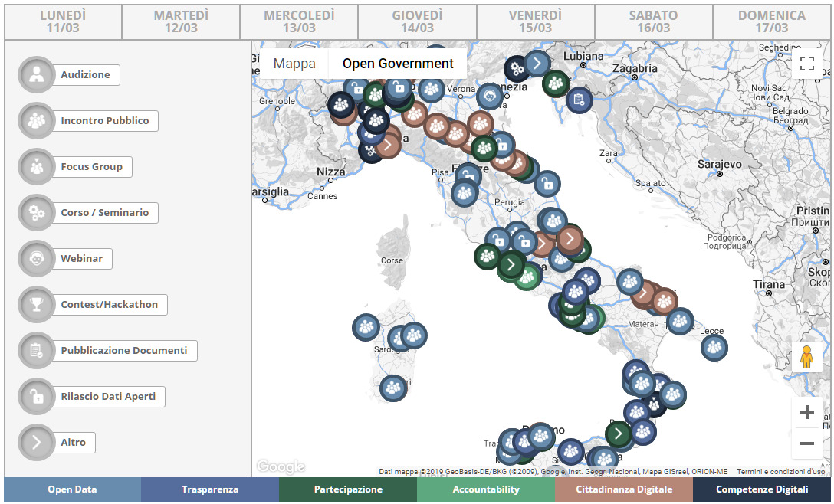Select the Corso / Seminario filter
The image size is (834, 504).
coord(88,213)
